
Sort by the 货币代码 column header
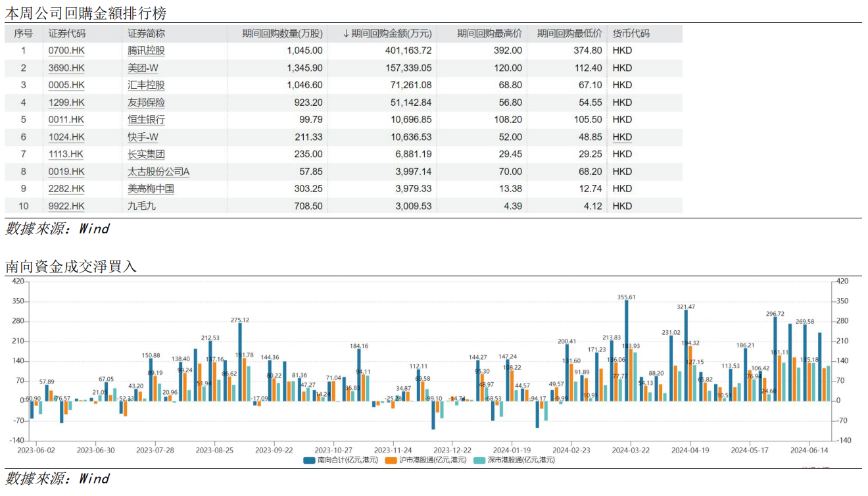pos(631,34)
